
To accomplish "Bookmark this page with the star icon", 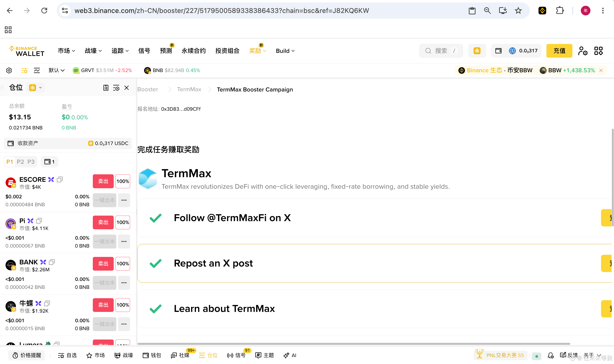I will tap(518, 11).
